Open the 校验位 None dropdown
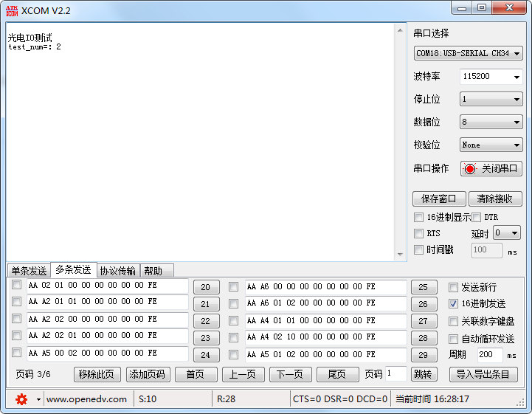The image size is (532, 414). point(491,145)
